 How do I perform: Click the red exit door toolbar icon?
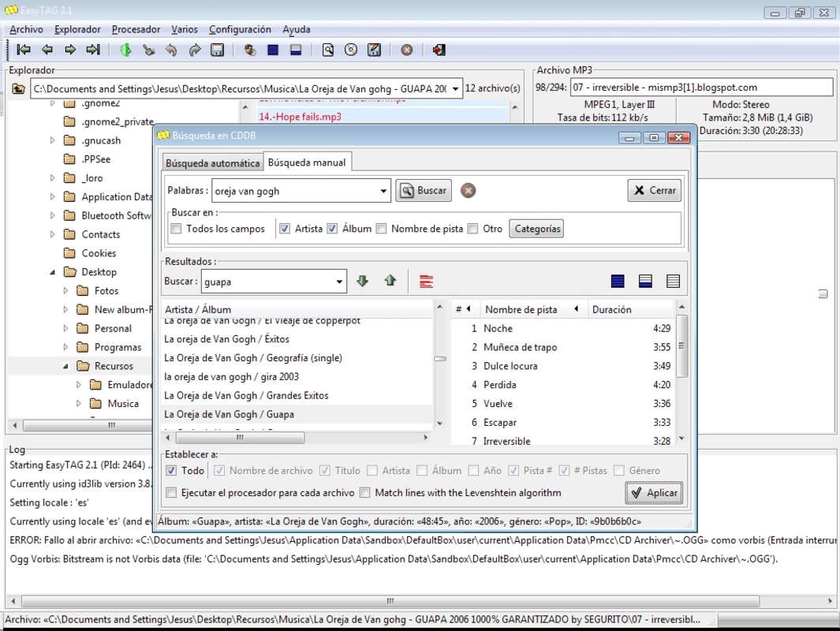click(439, 50)
